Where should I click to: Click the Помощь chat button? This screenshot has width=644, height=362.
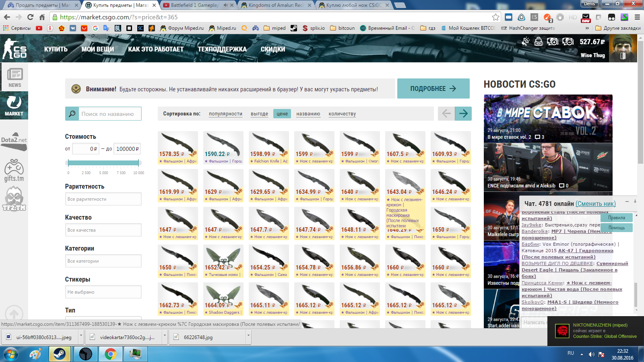coord(617,228)
